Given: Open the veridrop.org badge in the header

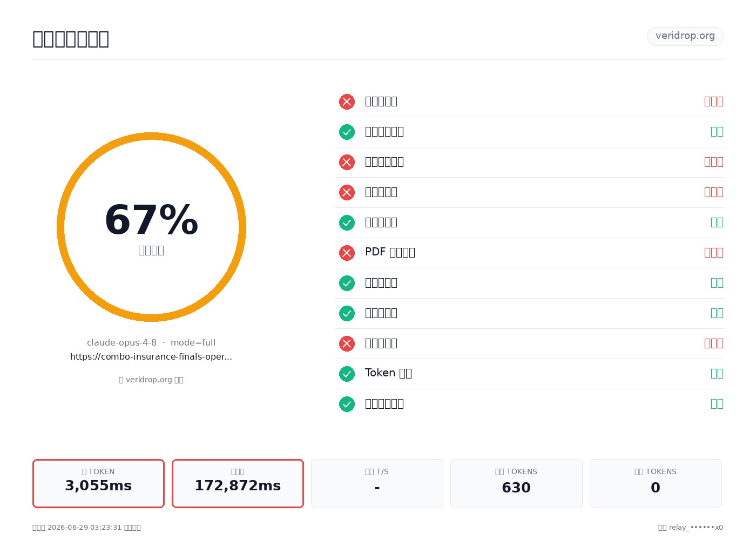Looking at the screenshot, I should (685, 36).
